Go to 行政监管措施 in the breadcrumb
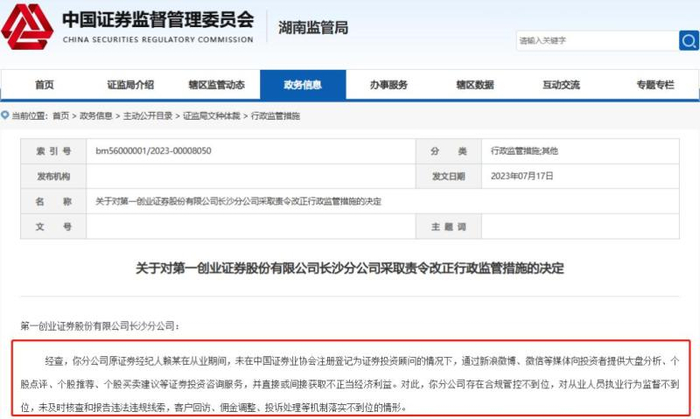 [x=275, y=116]
